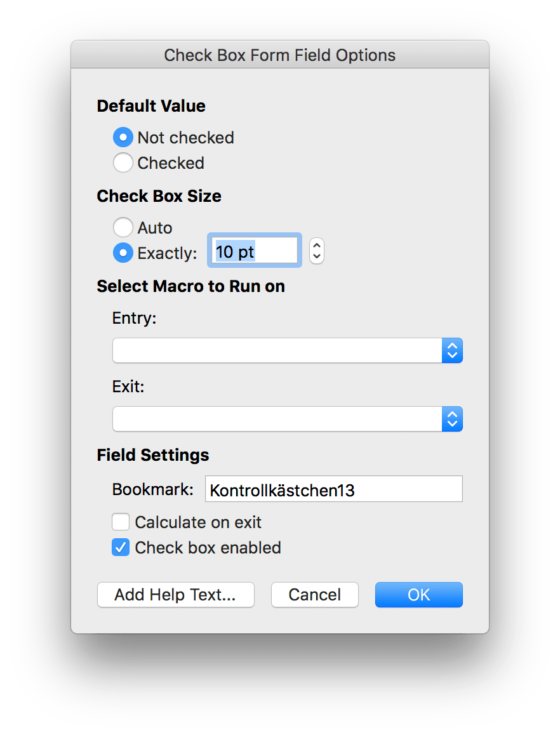The width and height of the screenshot is (560, 735).
Task: Enable Calculate on exit
Action: click(x=121, y=522)
